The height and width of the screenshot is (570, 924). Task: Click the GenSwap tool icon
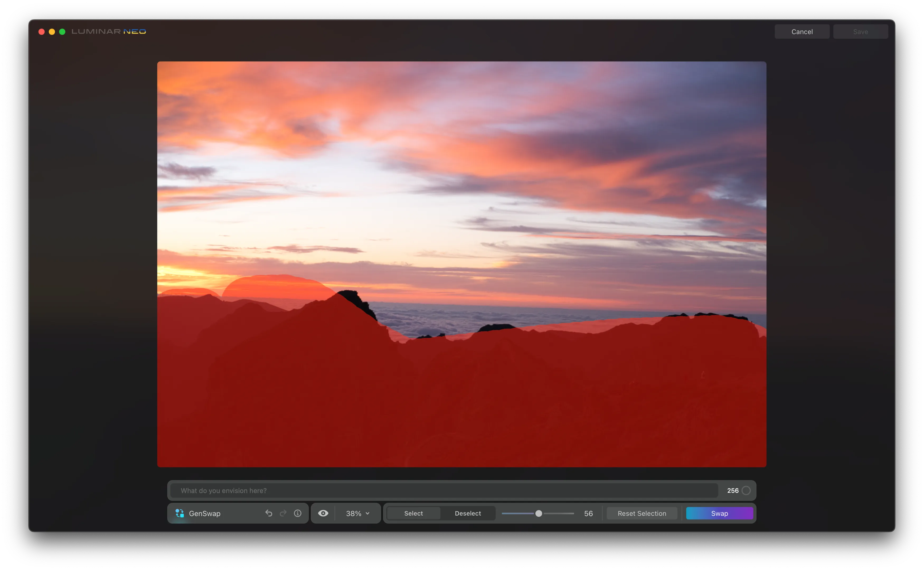point(180,513)
